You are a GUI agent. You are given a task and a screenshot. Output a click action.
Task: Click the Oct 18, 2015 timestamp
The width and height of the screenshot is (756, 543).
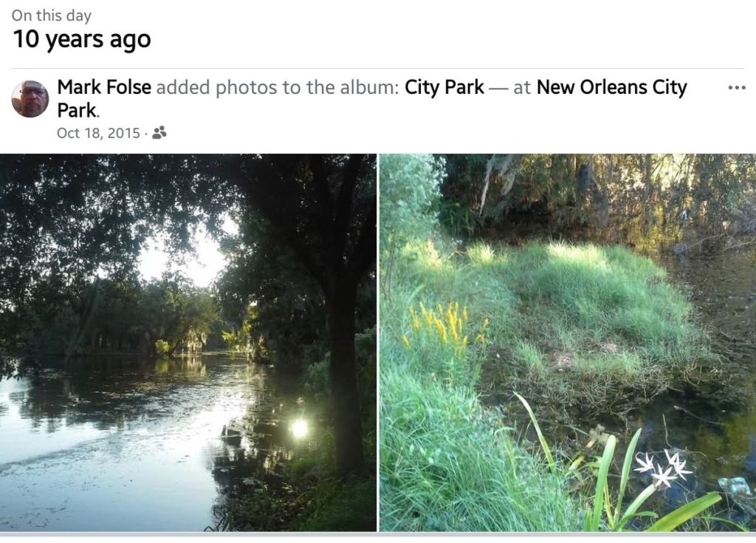click(98, 133)
